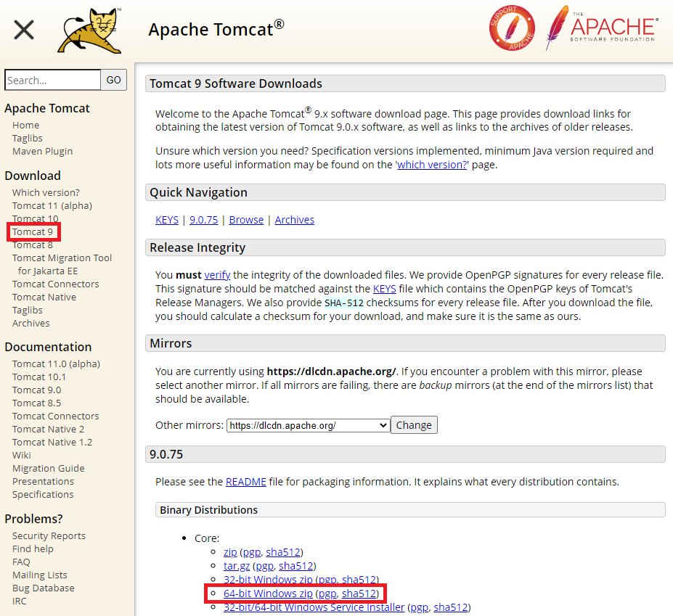Click Find help link
This screenshot has height=616, width=673.
[x=33, y=549]
